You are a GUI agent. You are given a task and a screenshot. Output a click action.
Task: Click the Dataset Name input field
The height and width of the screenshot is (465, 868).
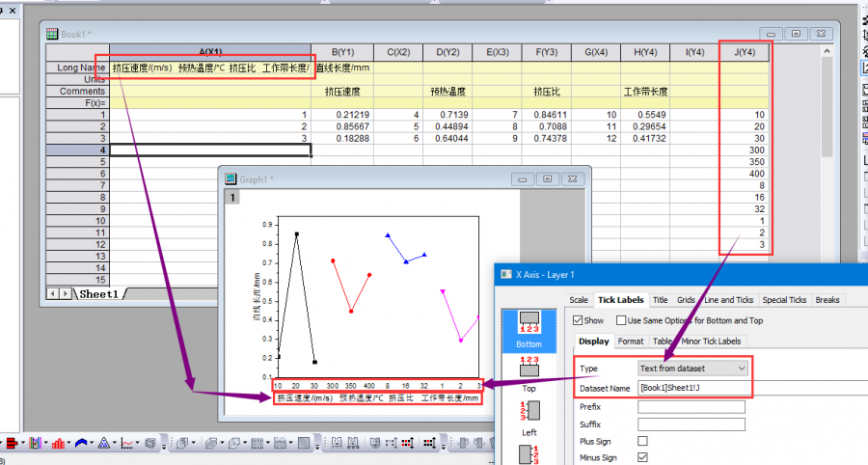tap(753, 388)
